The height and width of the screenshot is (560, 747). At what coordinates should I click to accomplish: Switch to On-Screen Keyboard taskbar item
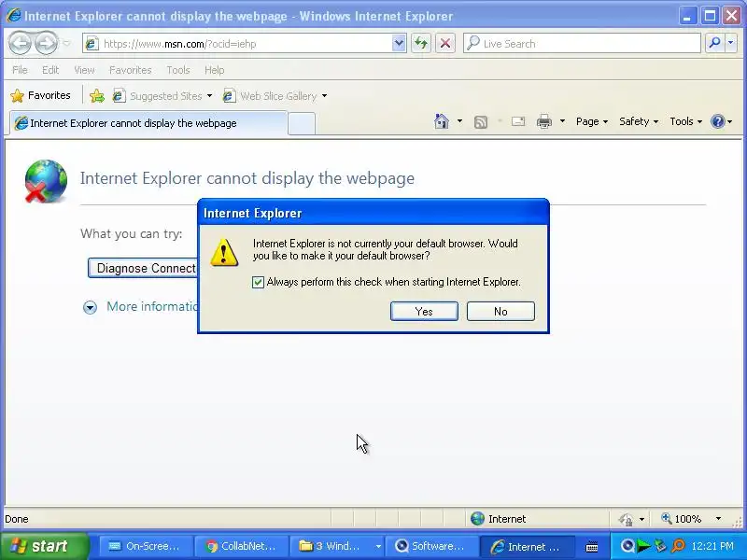coord(146,546)
